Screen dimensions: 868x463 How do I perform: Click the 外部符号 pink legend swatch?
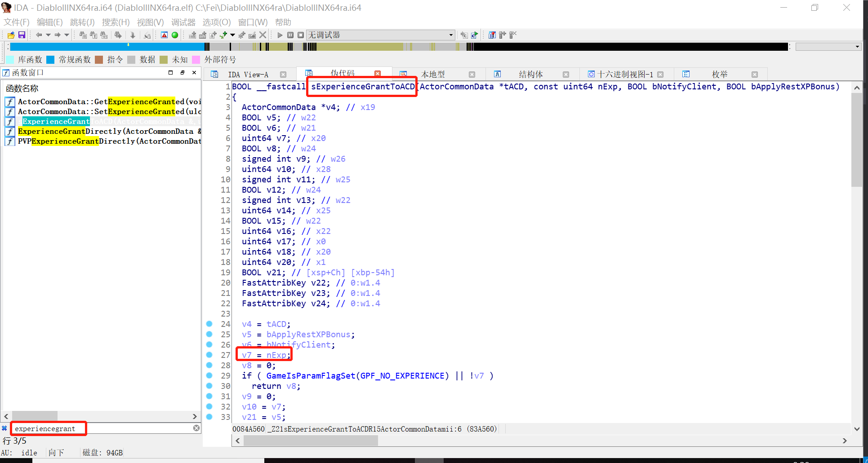coord(196,60)
